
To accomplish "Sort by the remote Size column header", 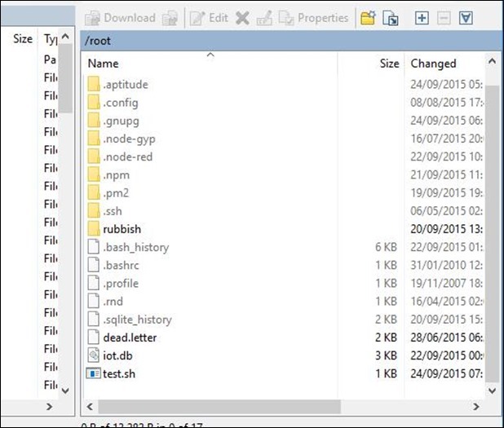I will [x=370, y=64].
